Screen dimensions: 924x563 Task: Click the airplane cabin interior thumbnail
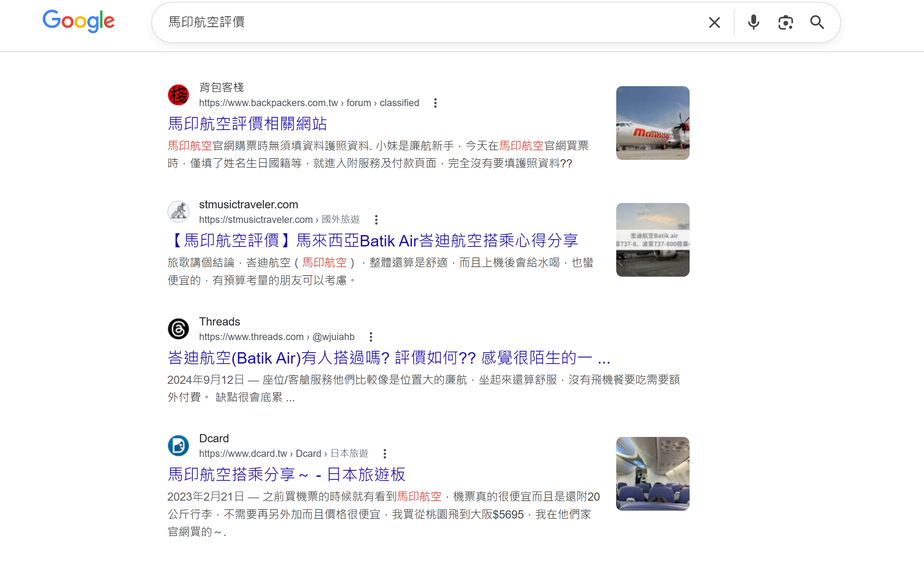pyautogui.click(x=652, y=473)
